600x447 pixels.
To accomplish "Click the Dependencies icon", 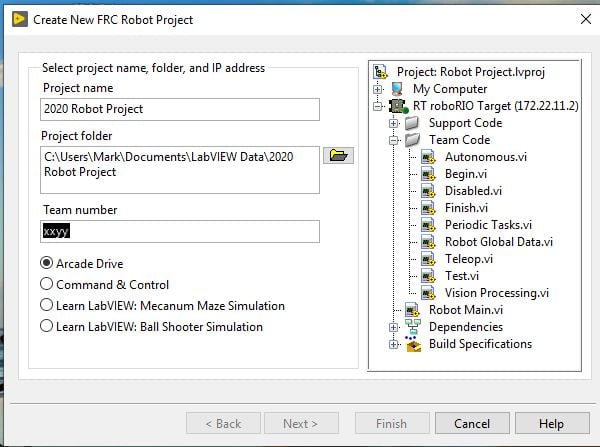I will [413, 327].
